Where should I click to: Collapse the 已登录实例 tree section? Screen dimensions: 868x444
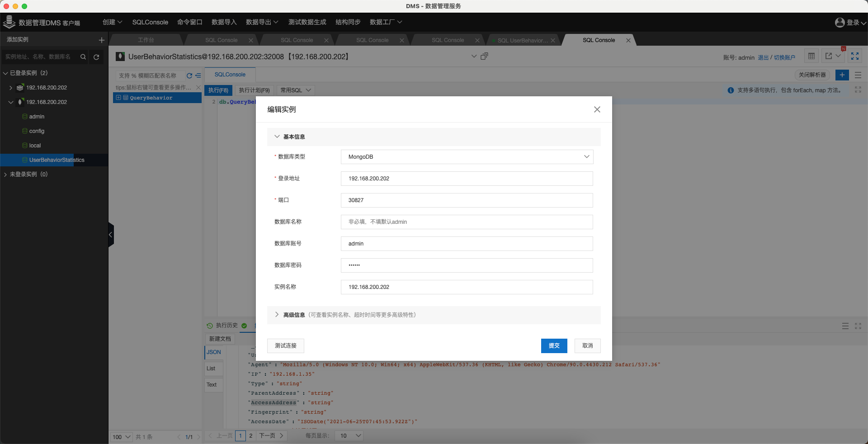click(5, 73)
